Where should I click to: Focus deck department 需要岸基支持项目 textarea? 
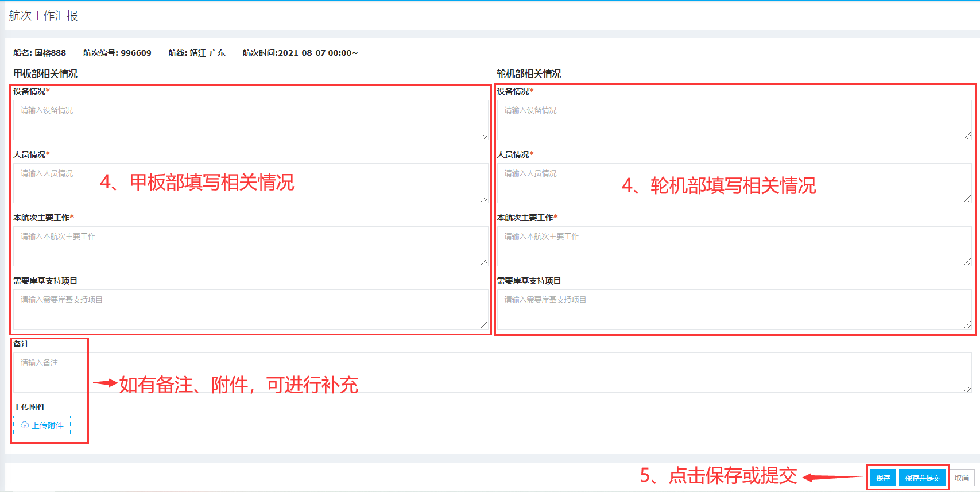[251, 309]
